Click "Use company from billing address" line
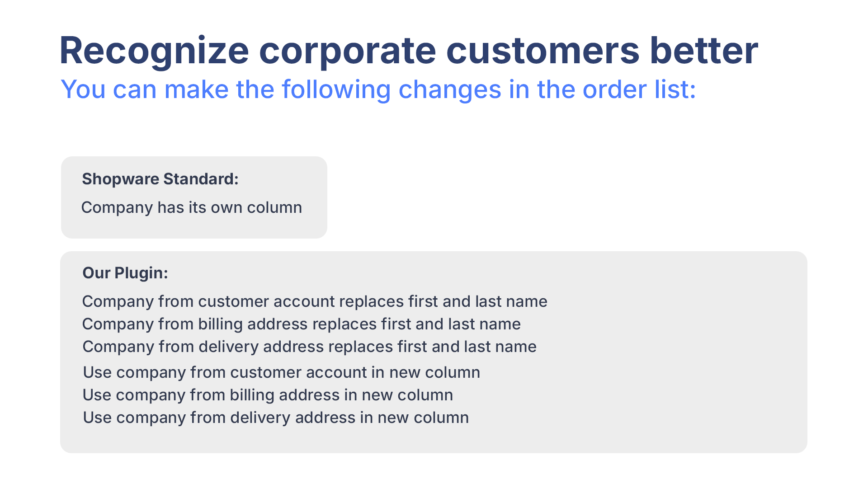 [x=268, y=395]
